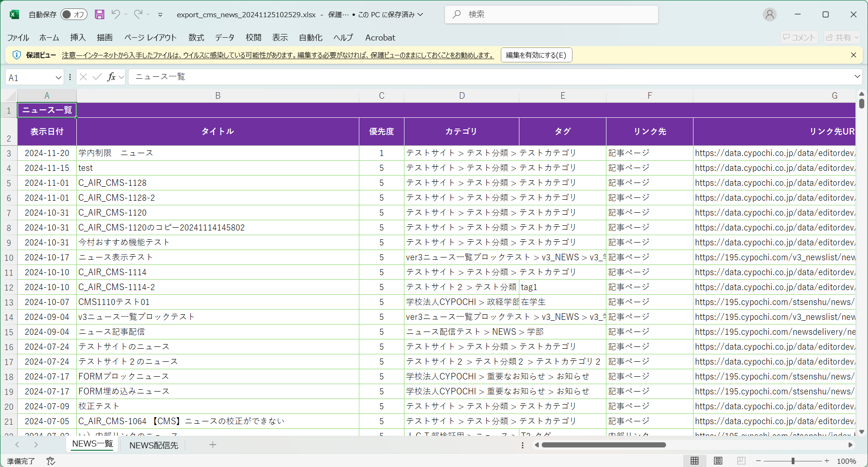Click the 共有 share button

tap(842, 37)
